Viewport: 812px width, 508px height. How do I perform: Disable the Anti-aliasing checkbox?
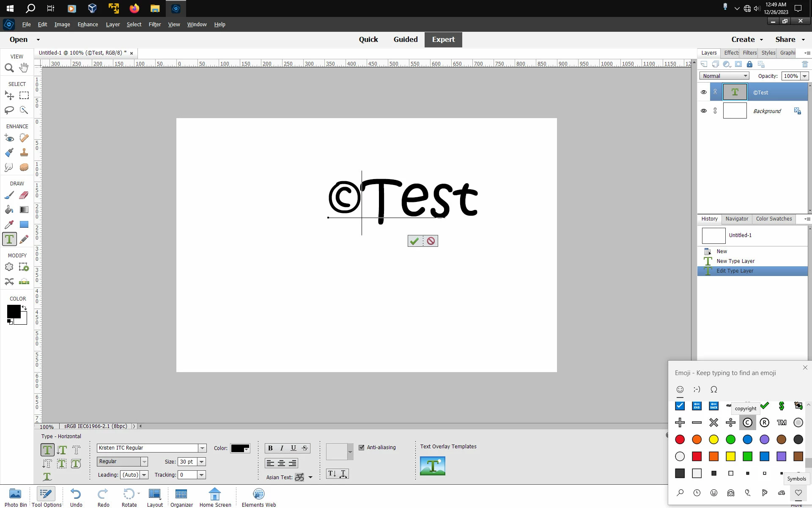pos(362,447)
